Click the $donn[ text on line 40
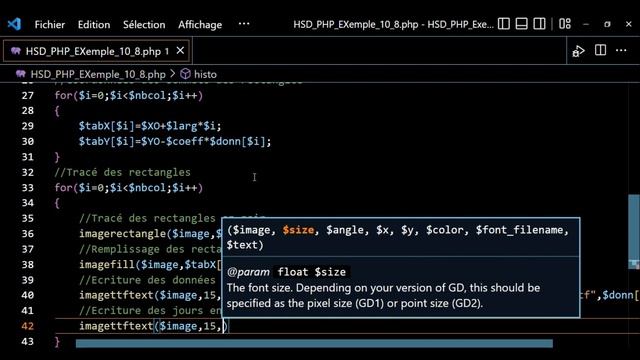The image size is (640, 360). coord(620,295)
